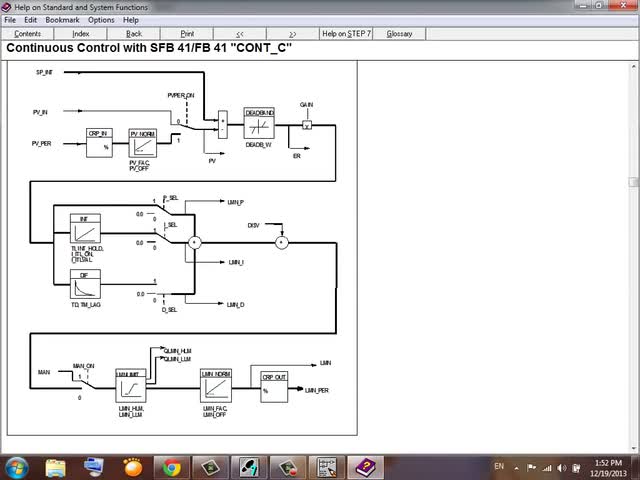Go Back to the previous help topic
The image size is (640, 480).
[134, 34]
